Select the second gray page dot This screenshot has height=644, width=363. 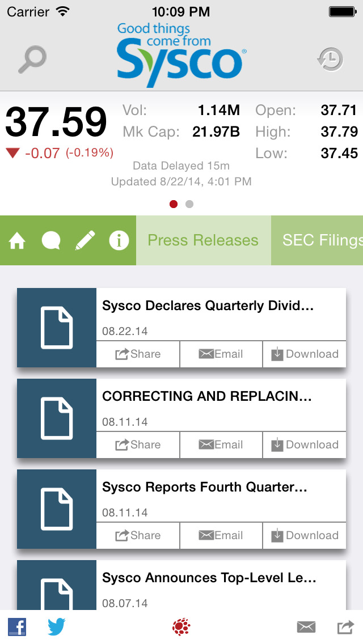point(189,204)
